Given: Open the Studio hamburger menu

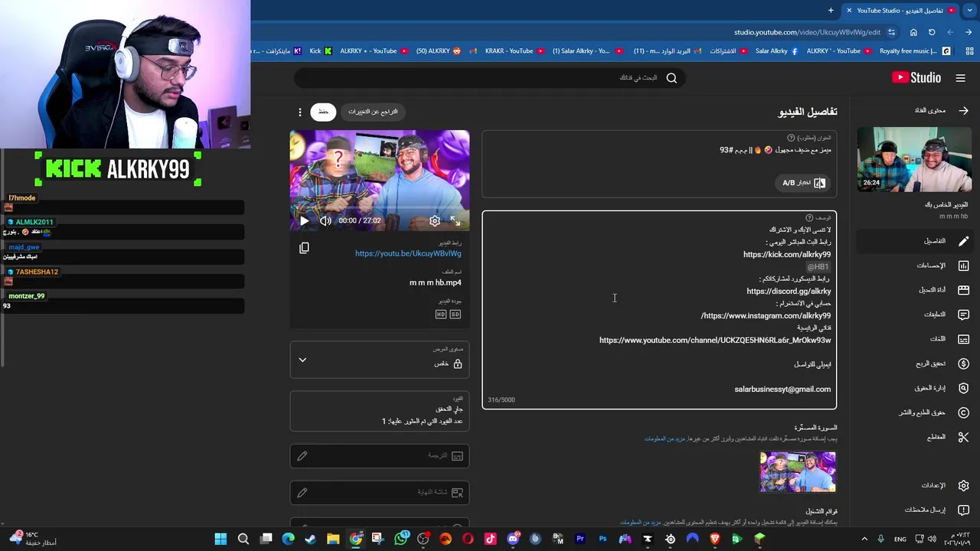Looking at the screenshot, I should pos(961,77).
